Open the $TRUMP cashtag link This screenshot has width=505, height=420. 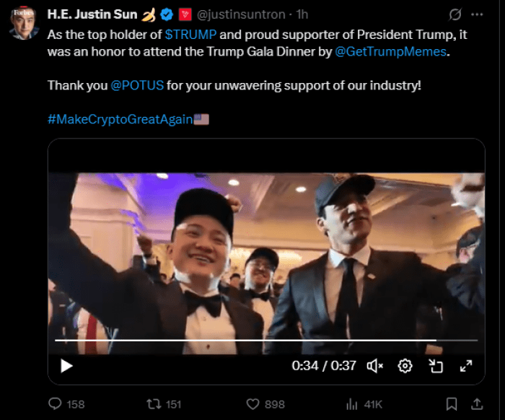[190, 34]
